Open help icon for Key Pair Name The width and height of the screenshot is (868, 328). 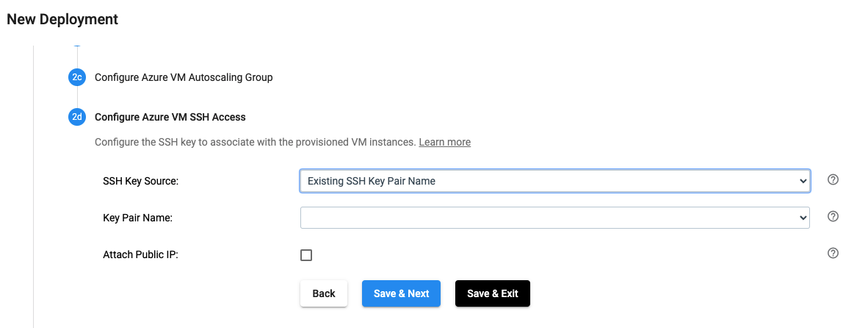(x=833, y=217)
